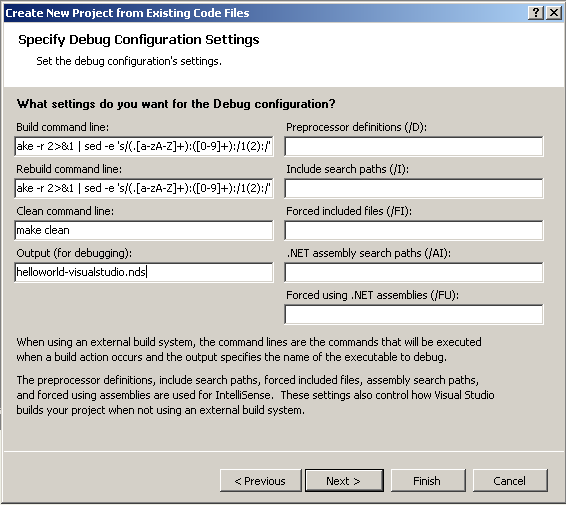Click the Output (for debugging) text box
Image resolution: width=566 pixels, height=505 pixels.
click(x=144, y=272)
